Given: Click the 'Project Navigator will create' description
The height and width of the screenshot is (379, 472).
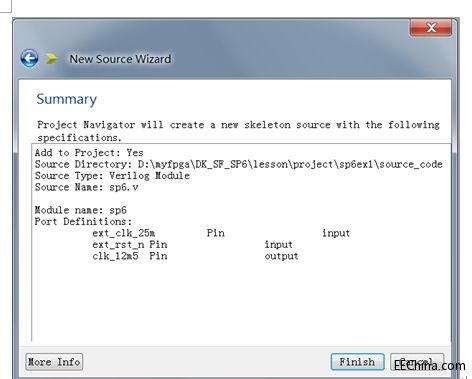Looking at the screenshot, I should [x=238, y=131].
